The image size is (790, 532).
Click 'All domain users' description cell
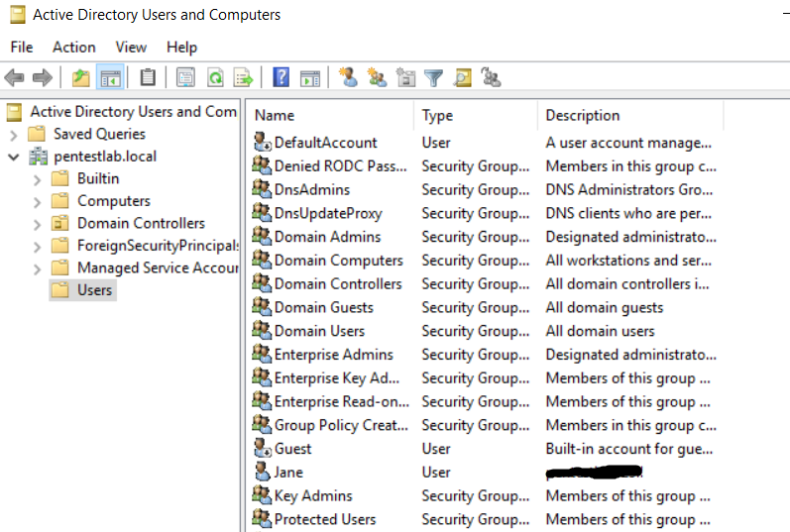click(x=600, y=331)
